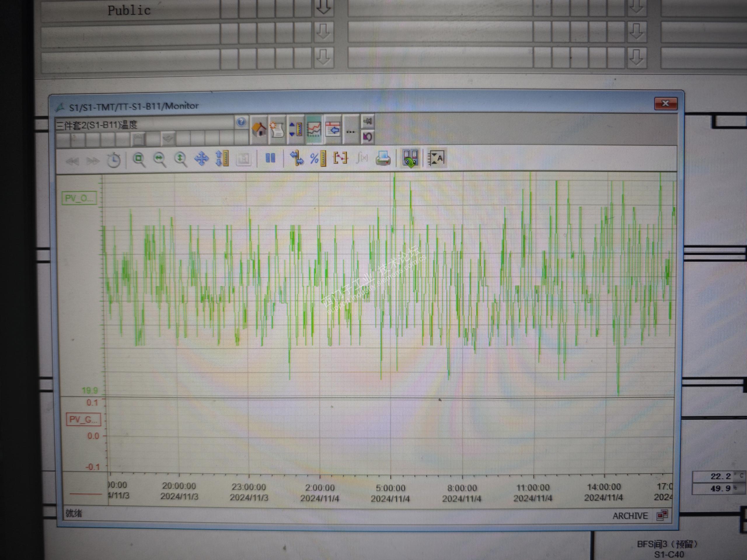Screen dimensions: 747x560
Task: Click the red trend line legend swatch
Action: pos(85,494)
